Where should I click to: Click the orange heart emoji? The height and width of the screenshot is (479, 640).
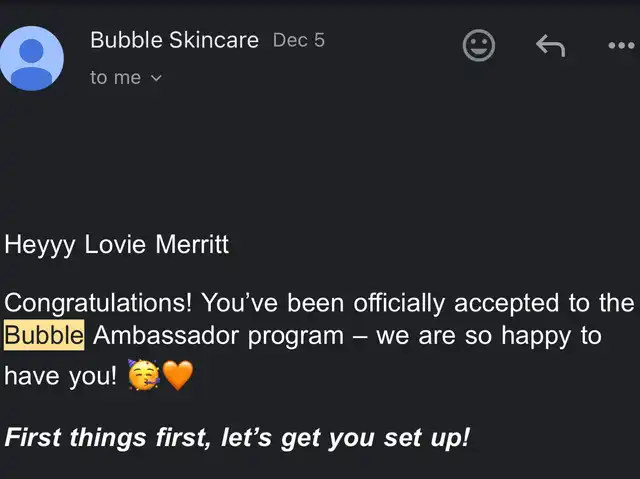pyautogui.click(x=178, y=375)
